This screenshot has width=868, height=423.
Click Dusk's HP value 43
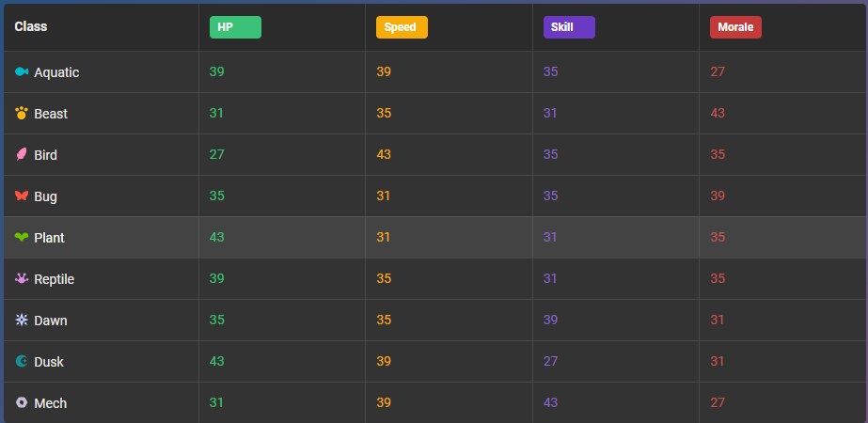[x=217, y=361]
